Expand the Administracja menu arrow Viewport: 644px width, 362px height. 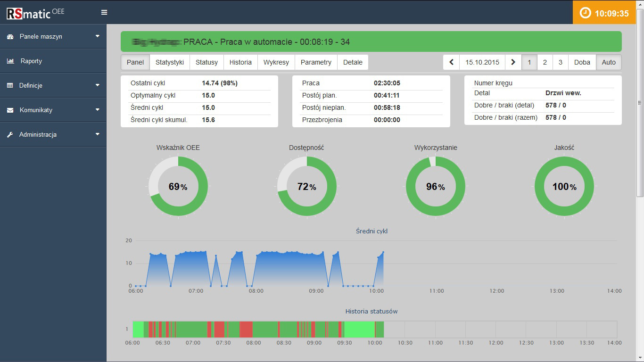98,134
